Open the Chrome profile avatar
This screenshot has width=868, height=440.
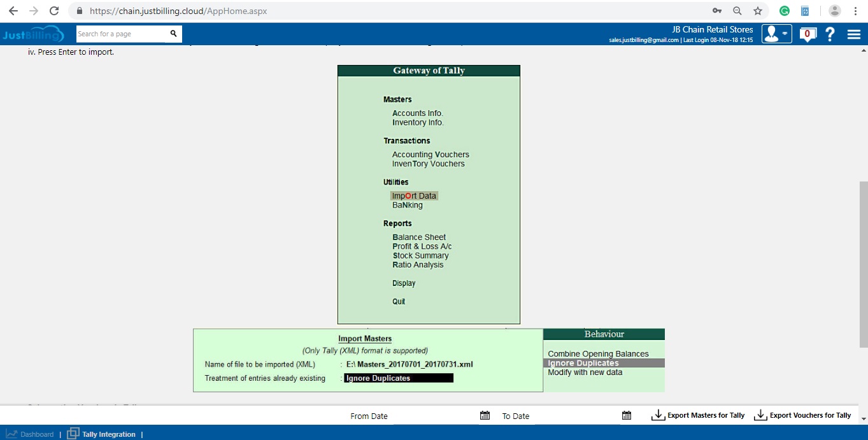point(834,11)
